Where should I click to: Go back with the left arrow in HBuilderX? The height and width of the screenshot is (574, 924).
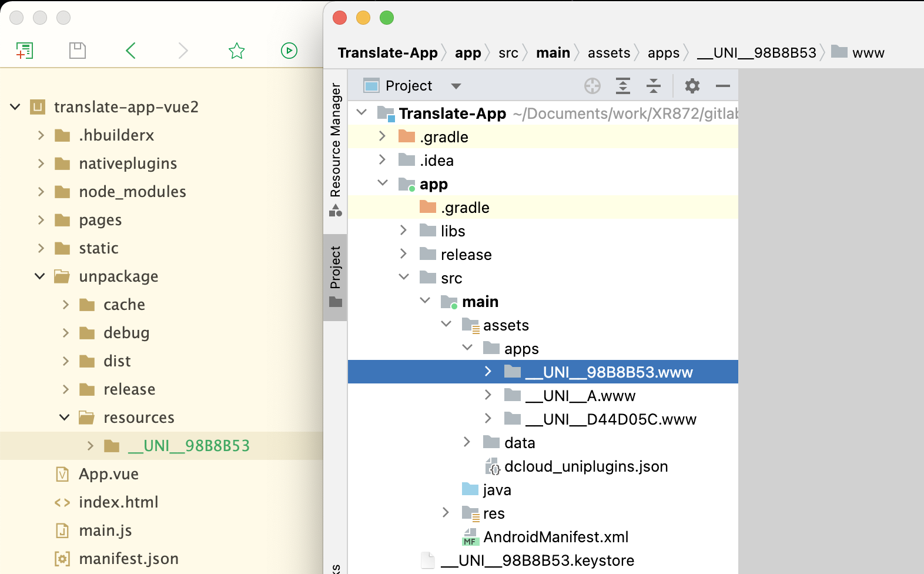[x=130, y=51]
